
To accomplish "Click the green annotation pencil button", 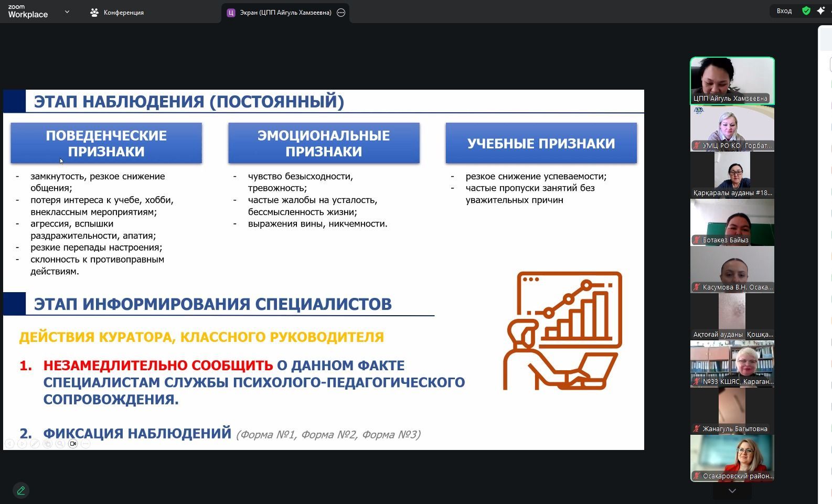I will [21, 490].
